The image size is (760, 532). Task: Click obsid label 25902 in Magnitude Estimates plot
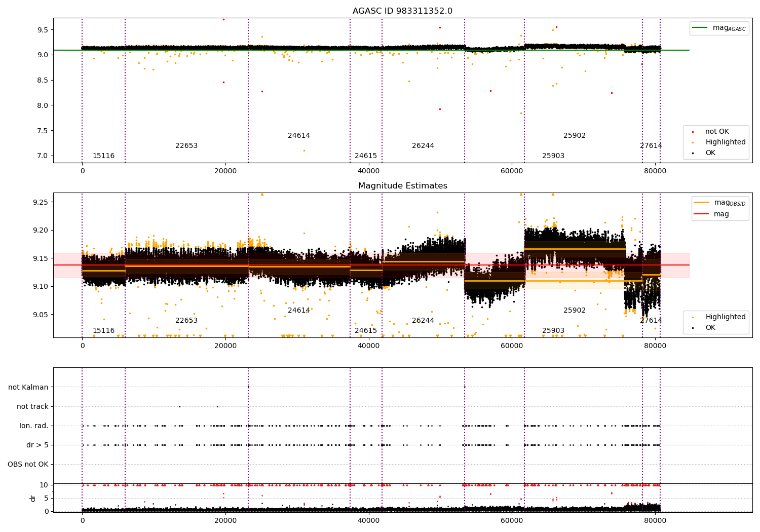575,311
